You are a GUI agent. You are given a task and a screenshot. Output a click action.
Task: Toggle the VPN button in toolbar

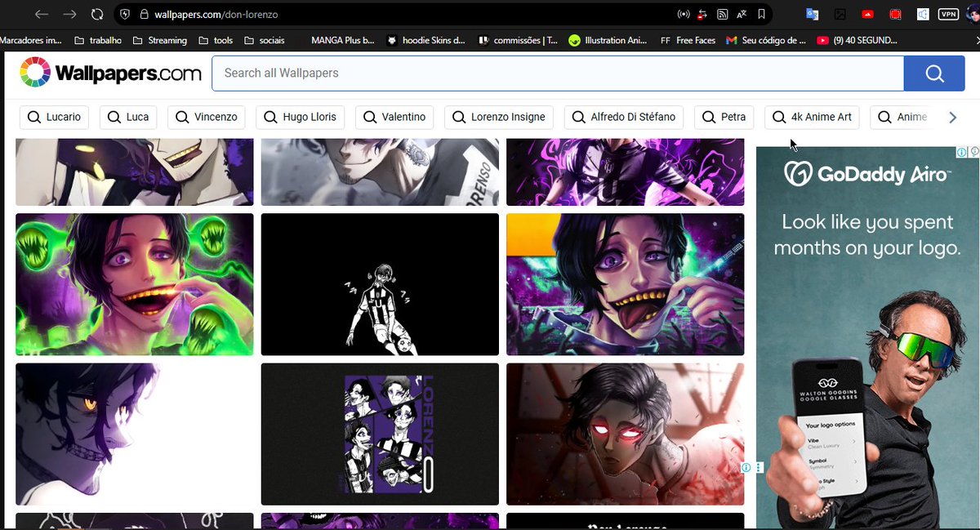pos(948,14)
